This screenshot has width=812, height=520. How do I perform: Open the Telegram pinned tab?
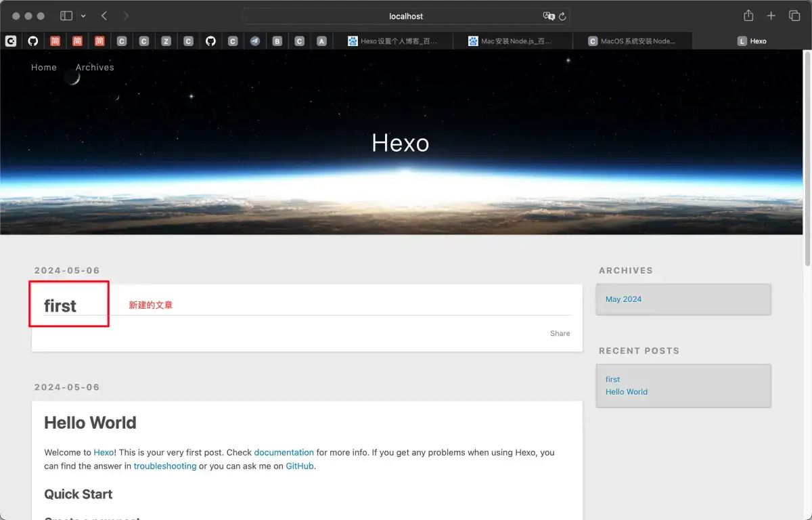(x=254, y=41)
